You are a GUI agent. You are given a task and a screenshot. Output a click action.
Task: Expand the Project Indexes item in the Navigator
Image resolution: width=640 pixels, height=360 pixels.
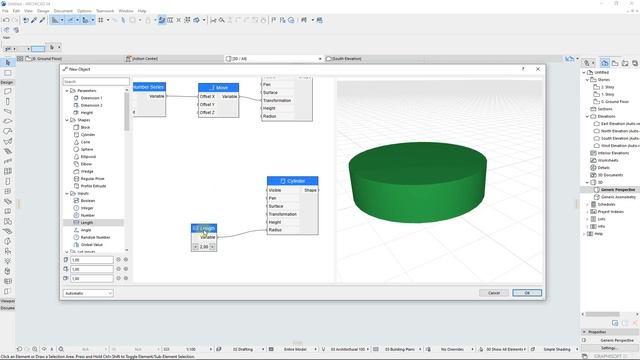click(x=587, y=212)
